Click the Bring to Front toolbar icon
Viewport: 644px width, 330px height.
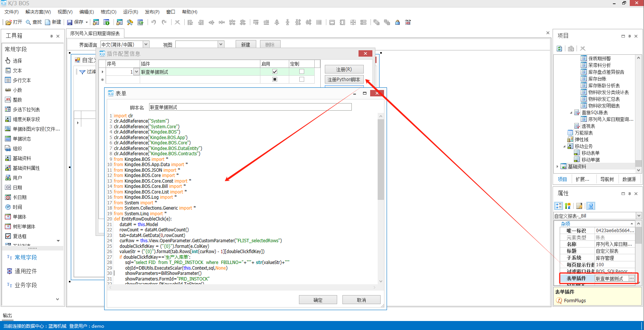coord(377,22)
